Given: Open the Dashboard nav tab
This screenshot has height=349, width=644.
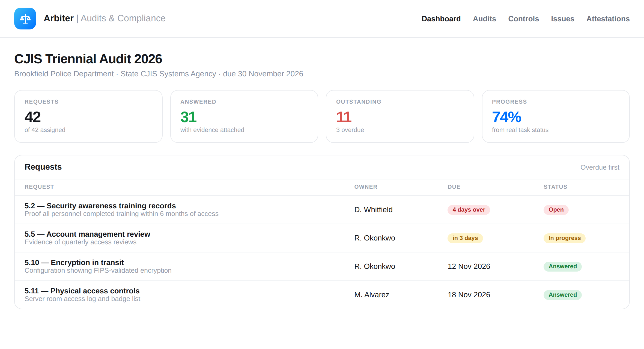Looking at the screenshot, I should tap(441, 19).
